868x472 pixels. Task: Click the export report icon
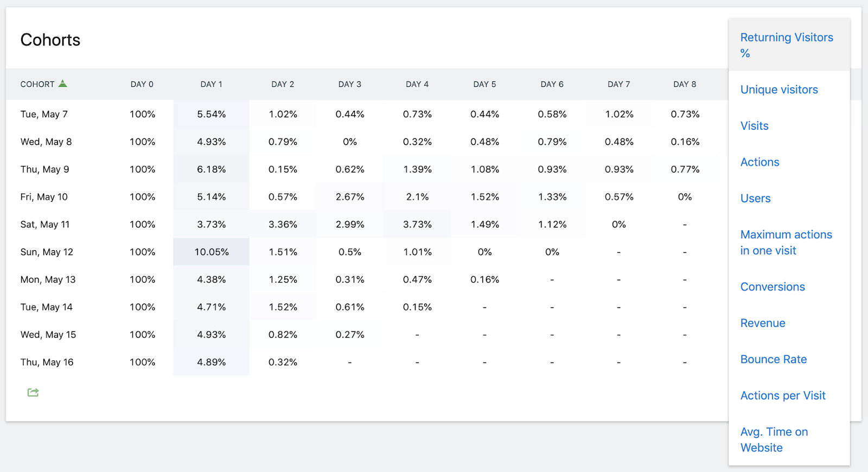point(33,392)
